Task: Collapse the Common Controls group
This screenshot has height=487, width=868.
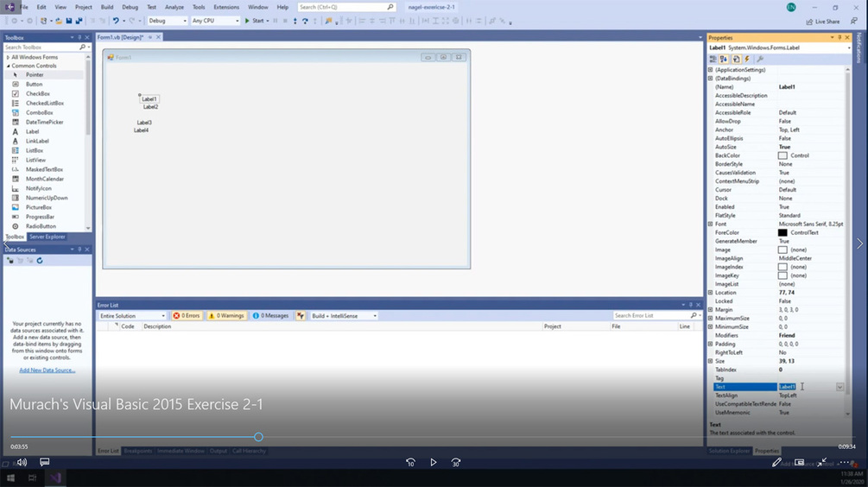Action: (x=8, y=66)
